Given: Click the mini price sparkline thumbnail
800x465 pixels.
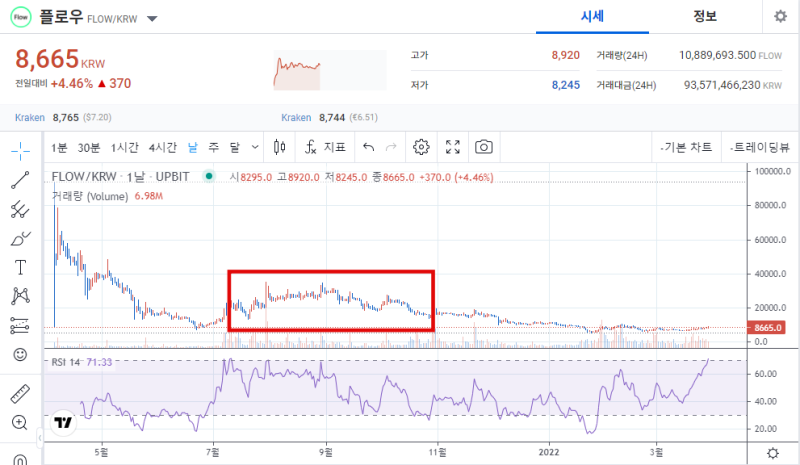Looking at the screenshot, I should point(330,70).
